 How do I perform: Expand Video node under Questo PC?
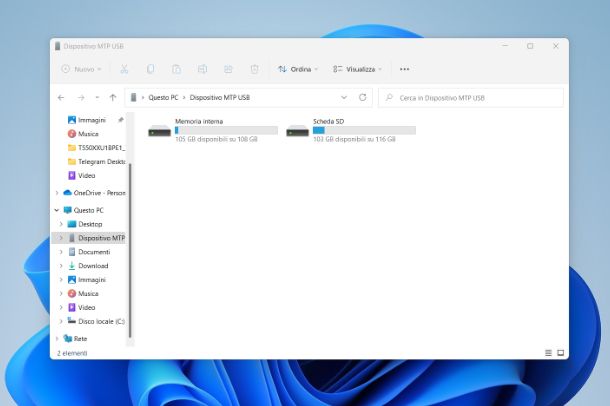click(61, 308)
